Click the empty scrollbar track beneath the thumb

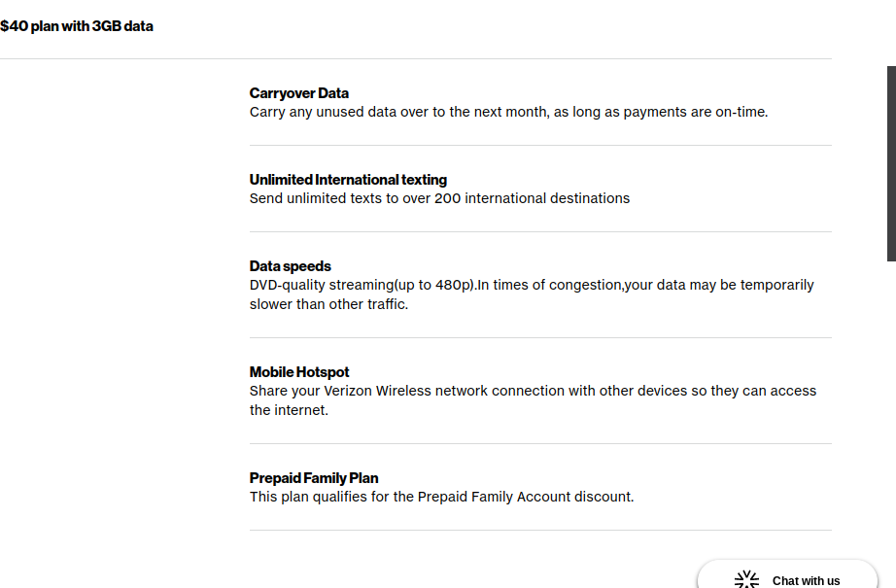[x=891, y=423]
